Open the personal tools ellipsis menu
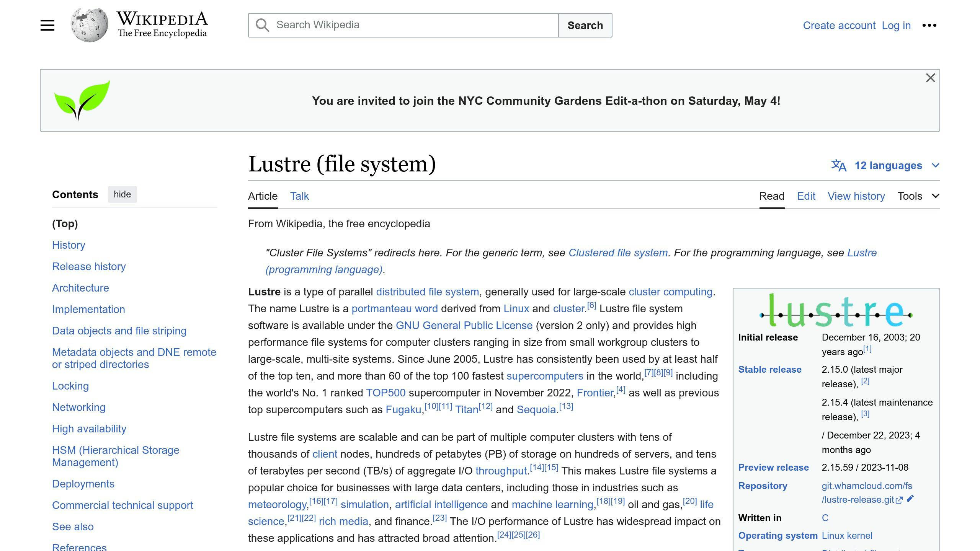Viewport: 980px width, 551px height. pos(929,25)
